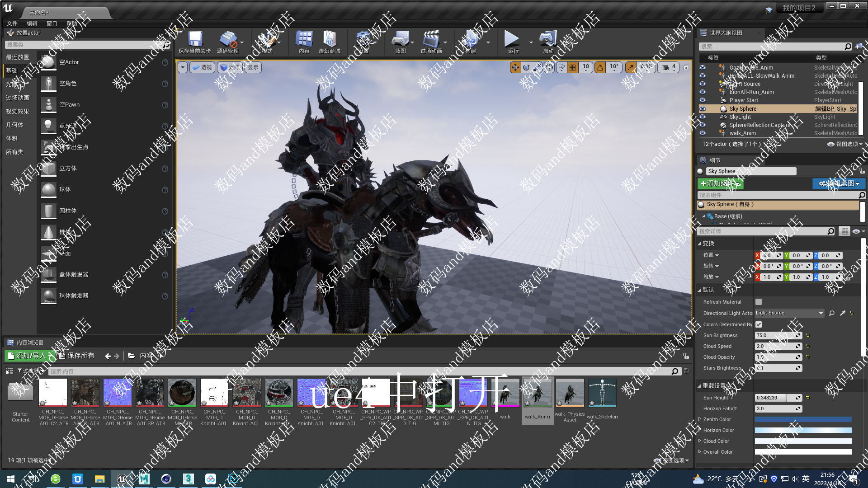The image size is (868, 488).
Task: Click the details property matrix grid icon
Action: (x=844, y=231)
